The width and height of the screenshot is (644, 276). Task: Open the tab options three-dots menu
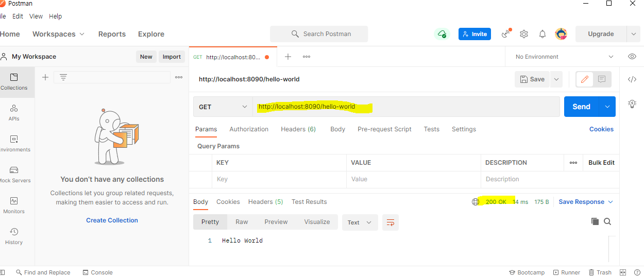tap(307, 57)
